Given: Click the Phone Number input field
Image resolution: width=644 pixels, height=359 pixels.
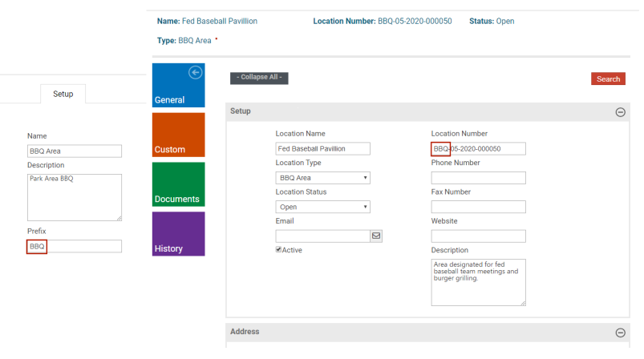Looking at the screenshot, I should click(478, 178).
